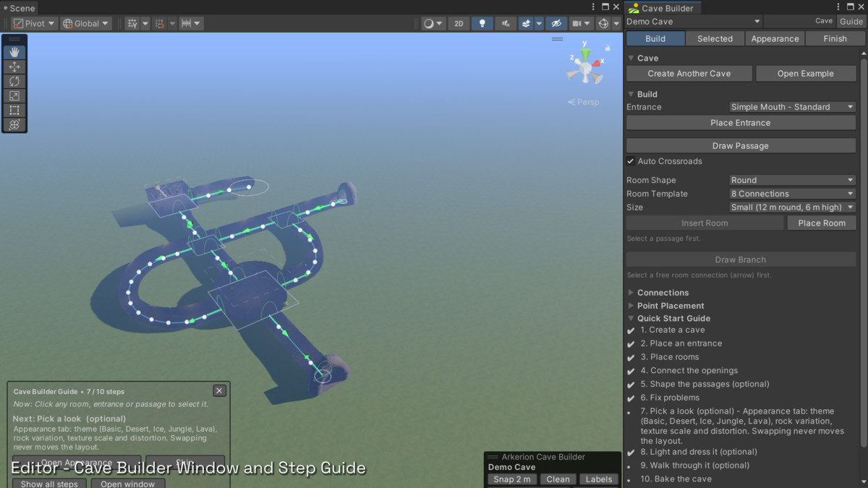
Task: Toggle hidden objects visibility
Action: pos(556,23)
